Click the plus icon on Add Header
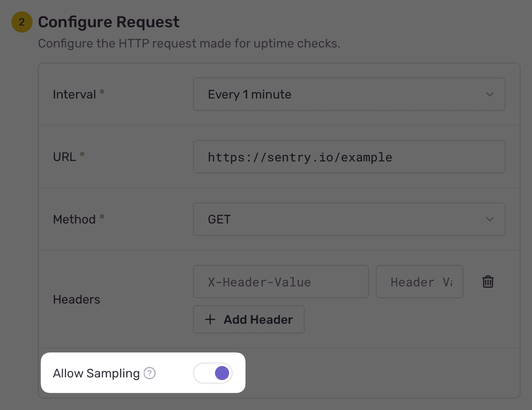Image resolution: width=532 pixels, height=410 pixels. 211,319
